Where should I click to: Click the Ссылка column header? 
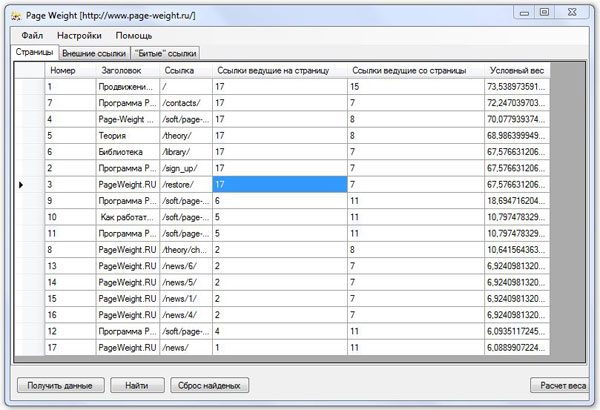184,71
